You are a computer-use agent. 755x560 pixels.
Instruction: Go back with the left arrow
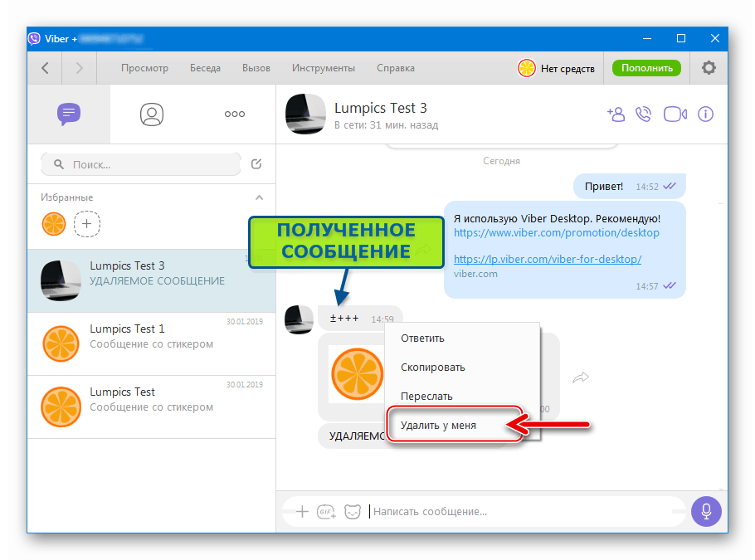click(45, 68)
